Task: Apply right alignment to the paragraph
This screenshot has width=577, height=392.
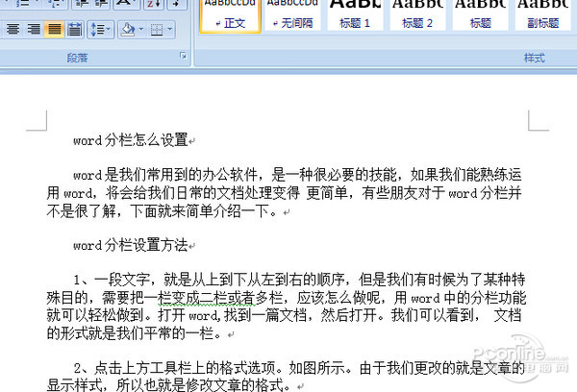Action: (x=34, y=29)
